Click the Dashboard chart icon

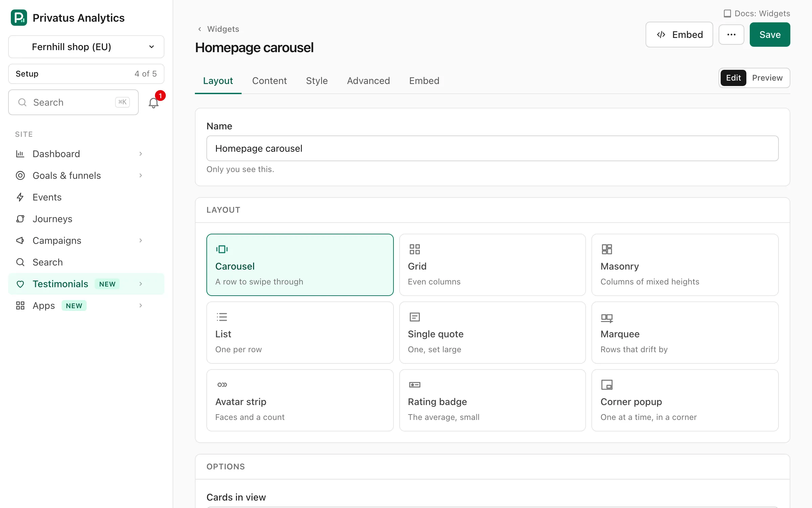click(20, 154)
